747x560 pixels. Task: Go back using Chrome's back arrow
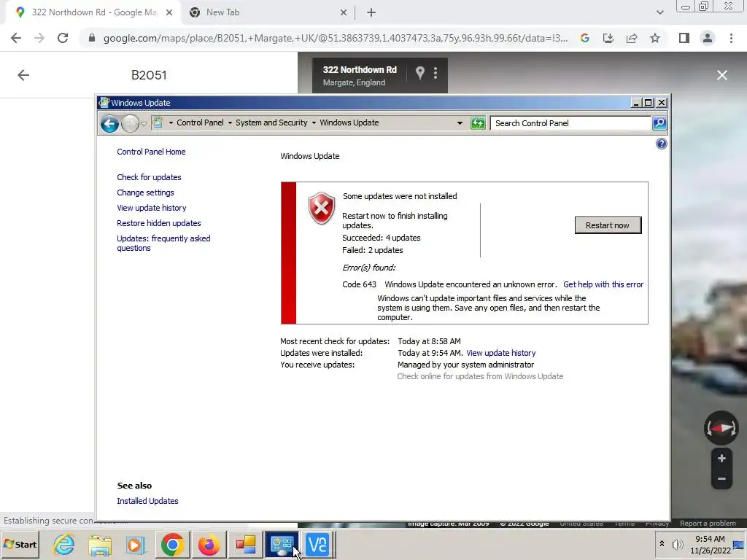click(x=16, y=38)
